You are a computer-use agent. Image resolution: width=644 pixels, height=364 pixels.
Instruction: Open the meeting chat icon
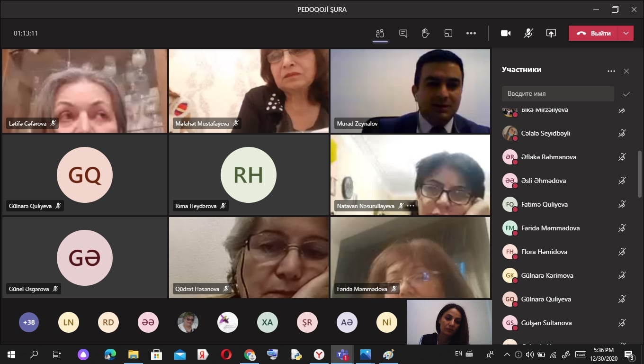click(x=403, y=33)
